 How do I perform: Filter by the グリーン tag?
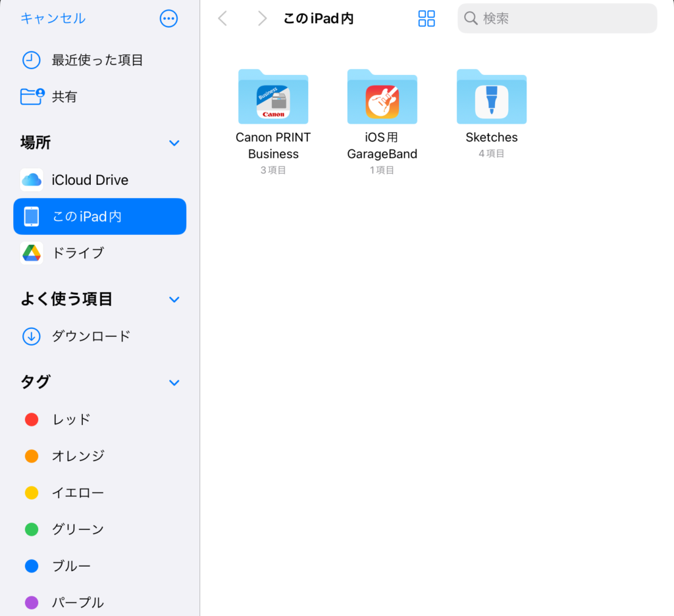click(78, 529)
